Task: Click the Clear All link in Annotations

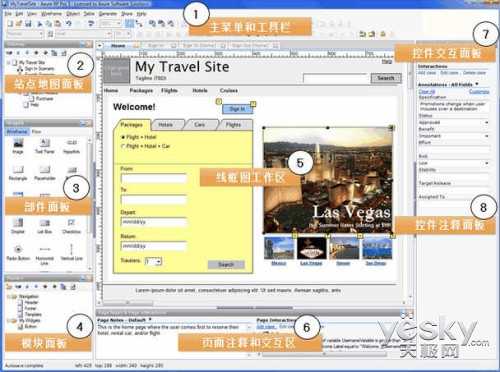Action: tap(427, 91)
